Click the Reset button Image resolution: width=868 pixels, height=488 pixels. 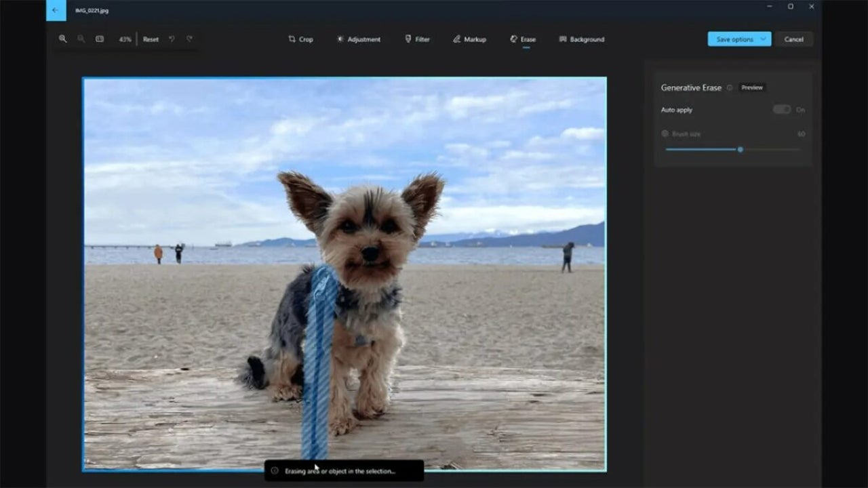coord(151,39)
